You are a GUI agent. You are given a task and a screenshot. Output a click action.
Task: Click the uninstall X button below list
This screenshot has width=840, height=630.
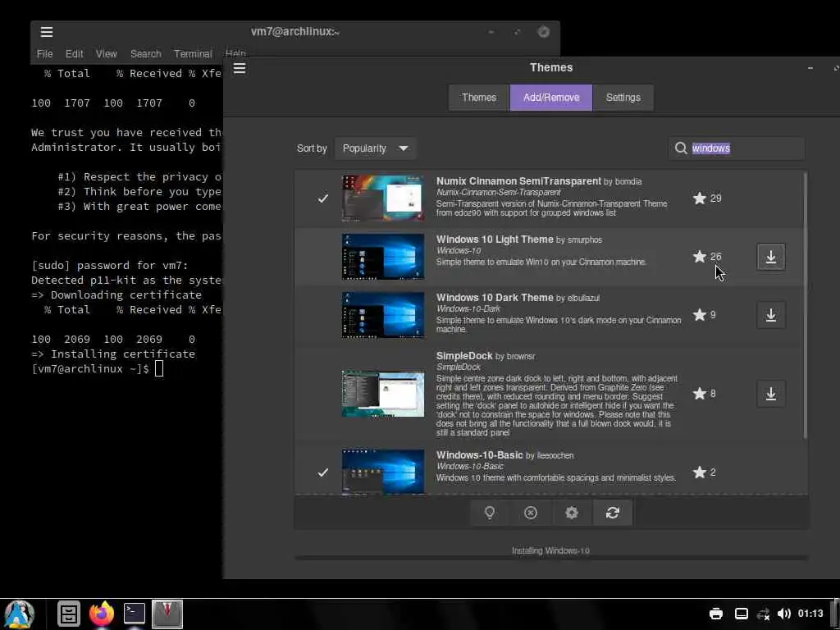click(x=531, y=513)
